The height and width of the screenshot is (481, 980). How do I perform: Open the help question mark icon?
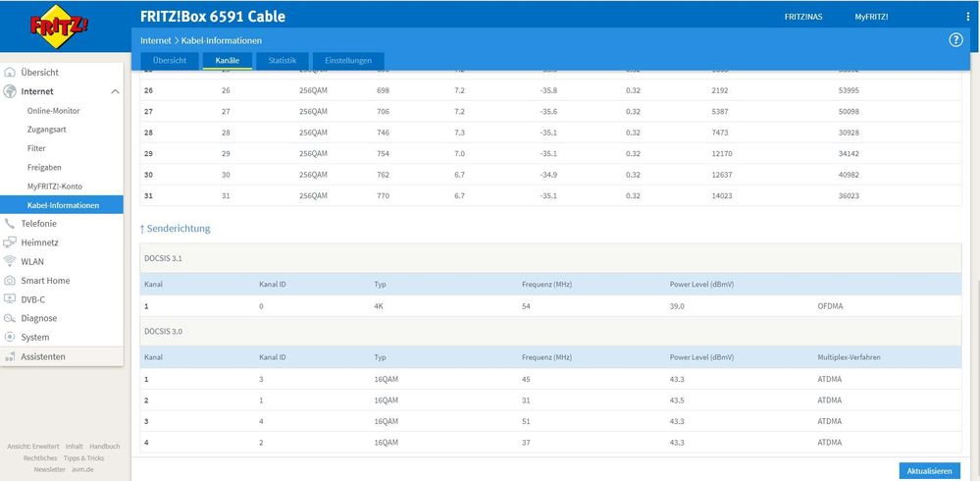tap(955, 40)
